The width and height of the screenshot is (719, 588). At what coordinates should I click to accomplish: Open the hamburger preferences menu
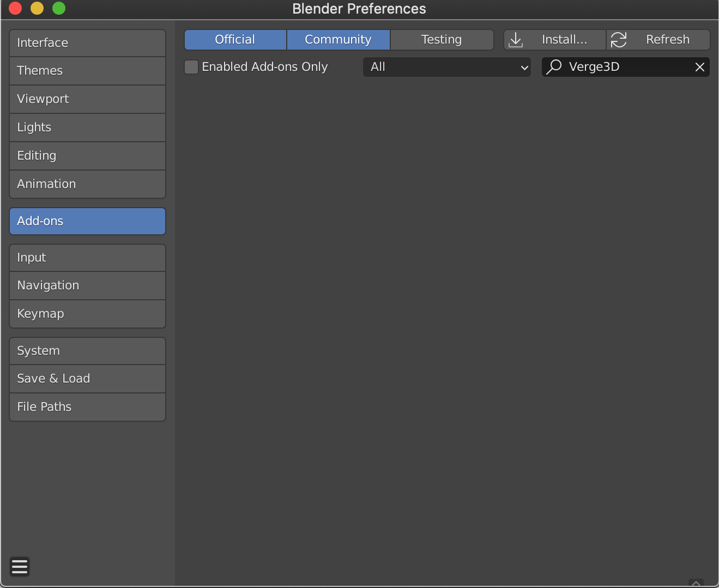(20, 567)
